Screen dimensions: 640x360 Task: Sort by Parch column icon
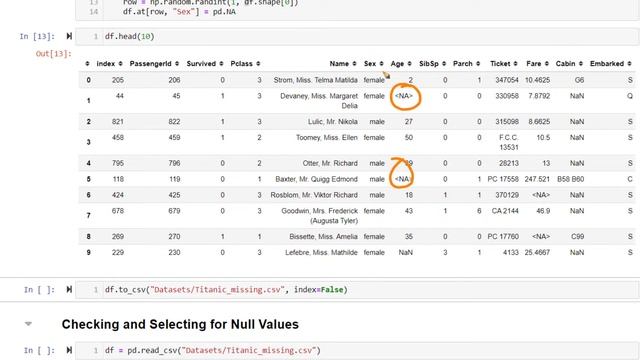478,64
